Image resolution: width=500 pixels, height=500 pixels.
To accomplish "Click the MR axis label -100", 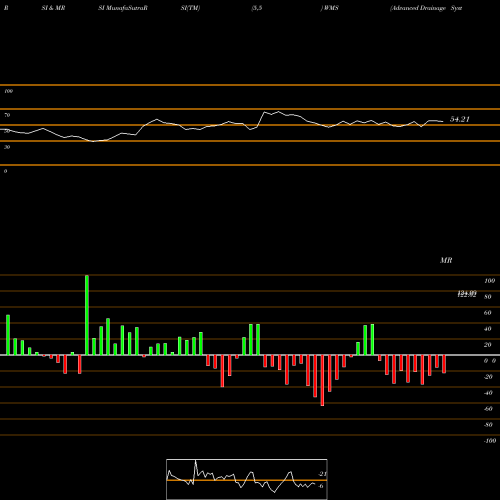I will coord(490,441).
